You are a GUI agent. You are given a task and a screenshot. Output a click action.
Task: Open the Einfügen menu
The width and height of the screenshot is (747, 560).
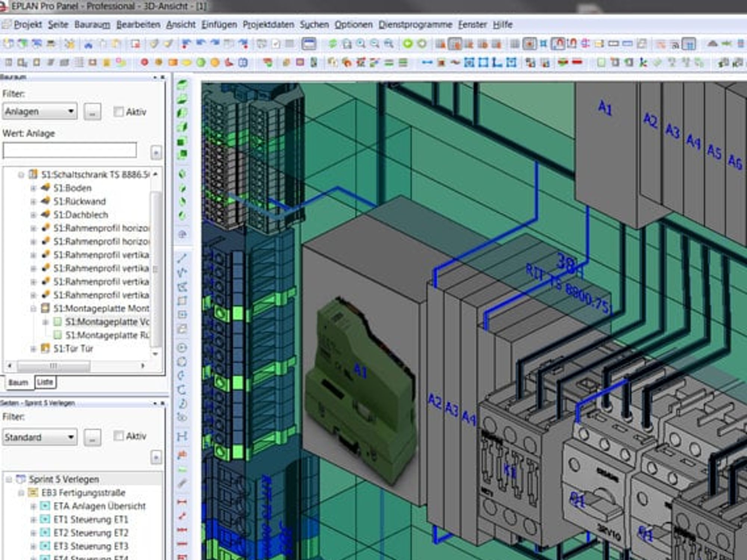click(x=219, y=25)
